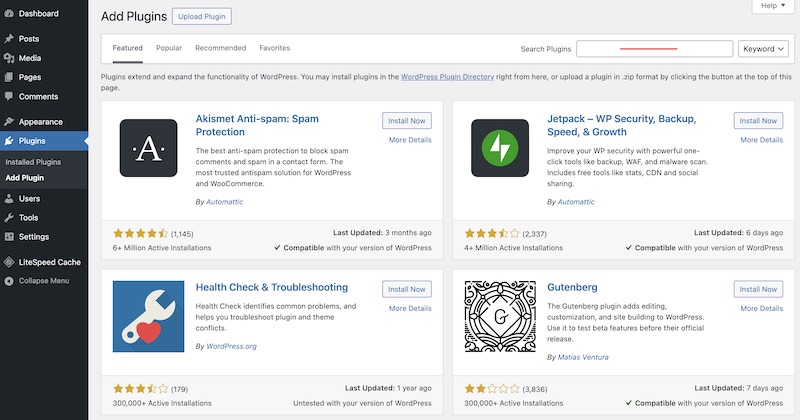800x420 pixels.
Task: Open the Users menu item
Action: coord(44,199)
